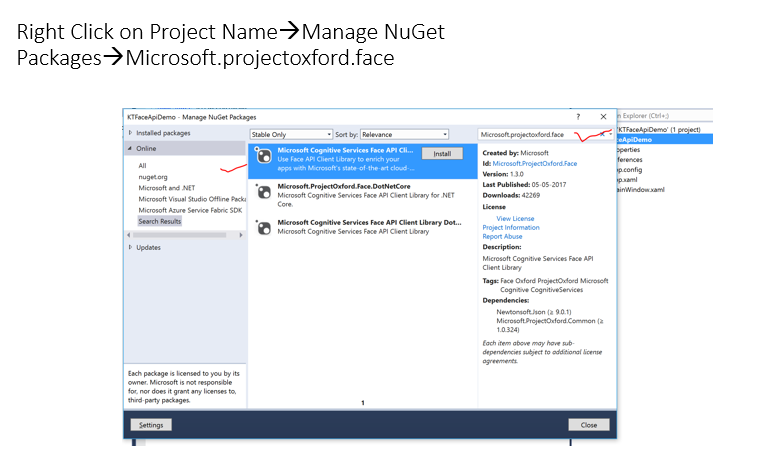The width and height of the screenshot is (761, 474).
Task: Select the Microsoft and .NET source
Action: [x=167, y=188]
